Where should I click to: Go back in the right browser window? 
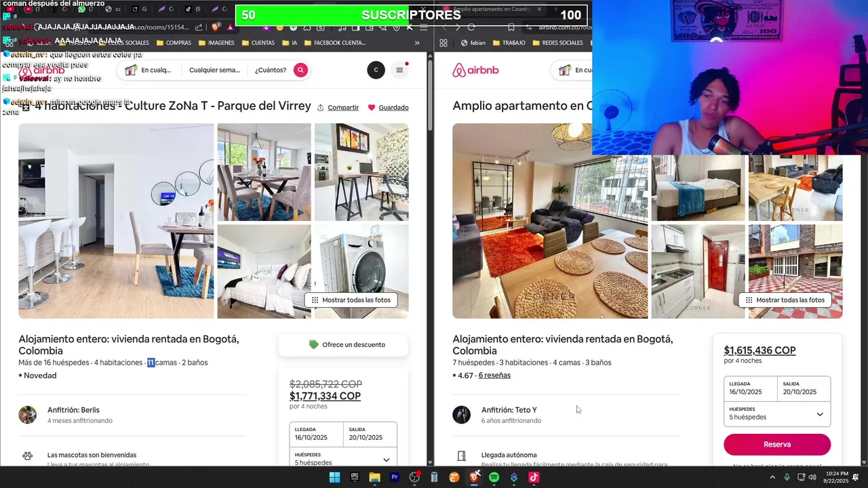tap(444, 27)
